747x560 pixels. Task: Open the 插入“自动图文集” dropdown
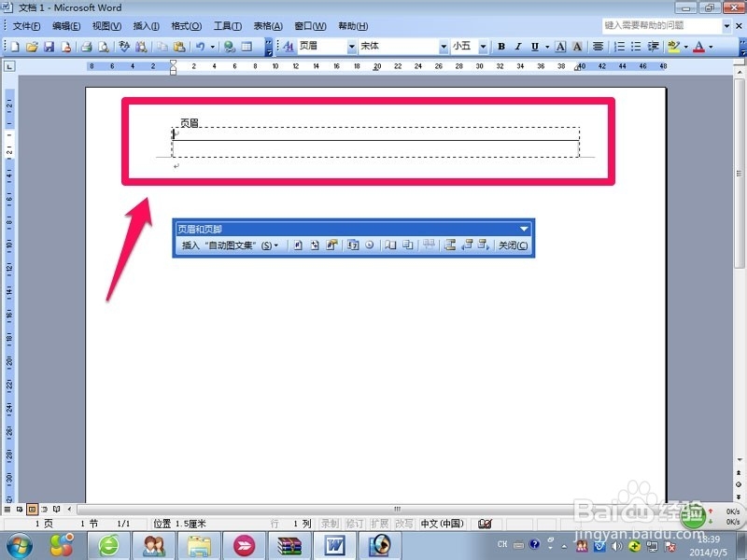pyautogui.click(x=230, y=245)
